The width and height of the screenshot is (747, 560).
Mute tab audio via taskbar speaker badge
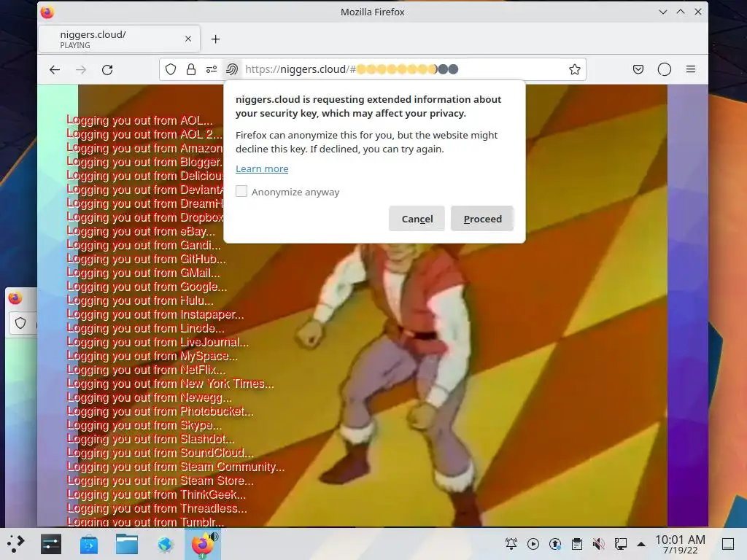point(214,537)
